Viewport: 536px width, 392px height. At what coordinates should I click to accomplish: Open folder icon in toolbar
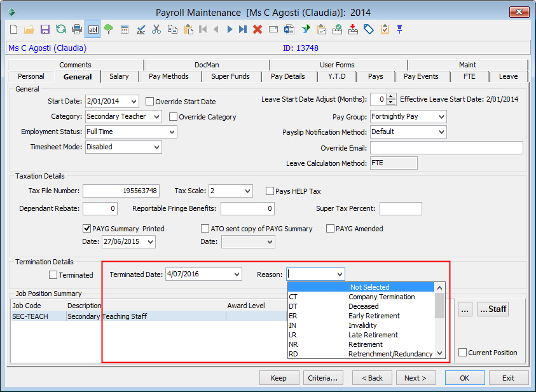(x=29, y=29)
